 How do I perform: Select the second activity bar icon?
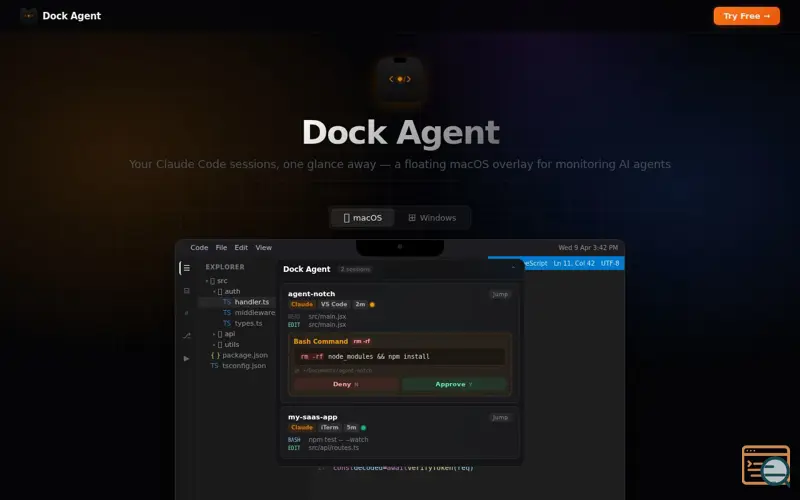pyautogui.click(x=187, y=291)
